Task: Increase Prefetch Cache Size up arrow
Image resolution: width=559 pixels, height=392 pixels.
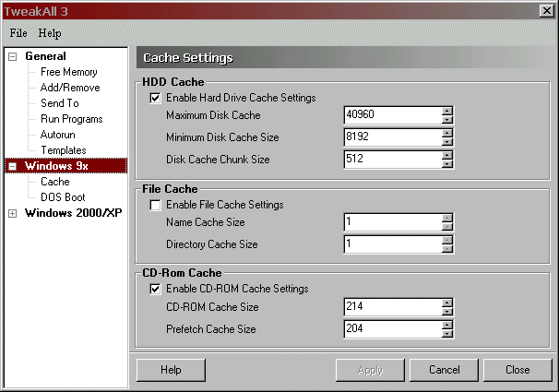Action: coord(447,325)
